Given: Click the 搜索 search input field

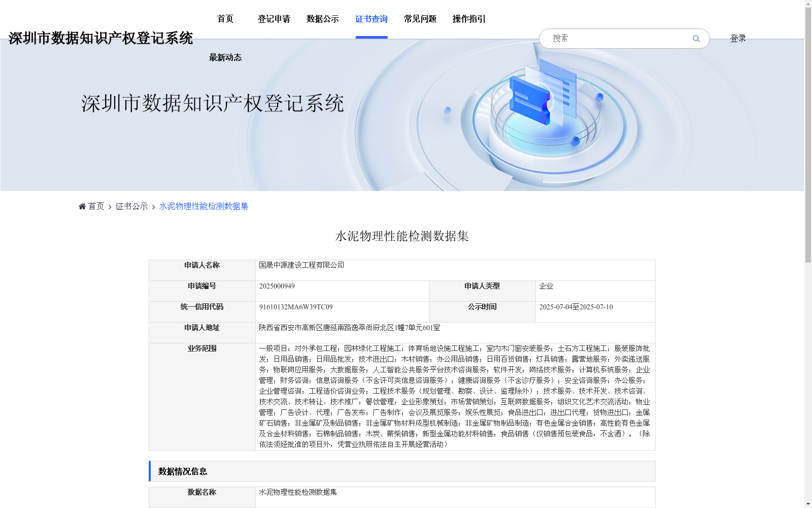Looking at the screenshot, I should coord(609,38).
